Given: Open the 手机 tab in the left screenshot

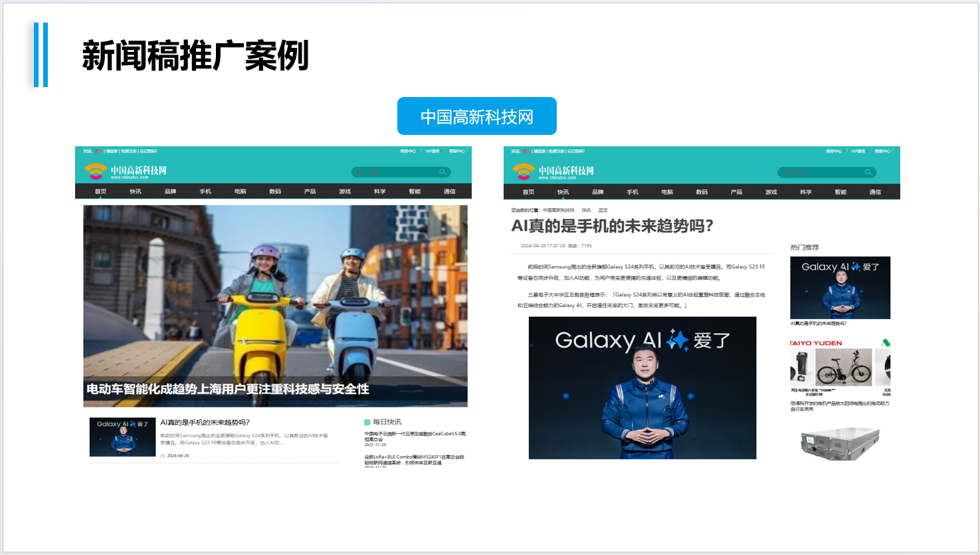Looking at the screenshot, I should (205, 191).
